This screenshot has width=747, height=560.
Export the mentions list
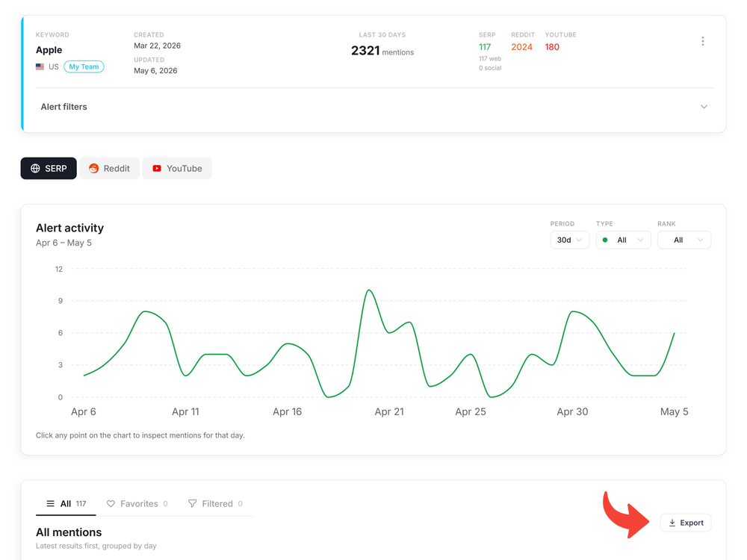pyautogui.click(x=686, y=523)
